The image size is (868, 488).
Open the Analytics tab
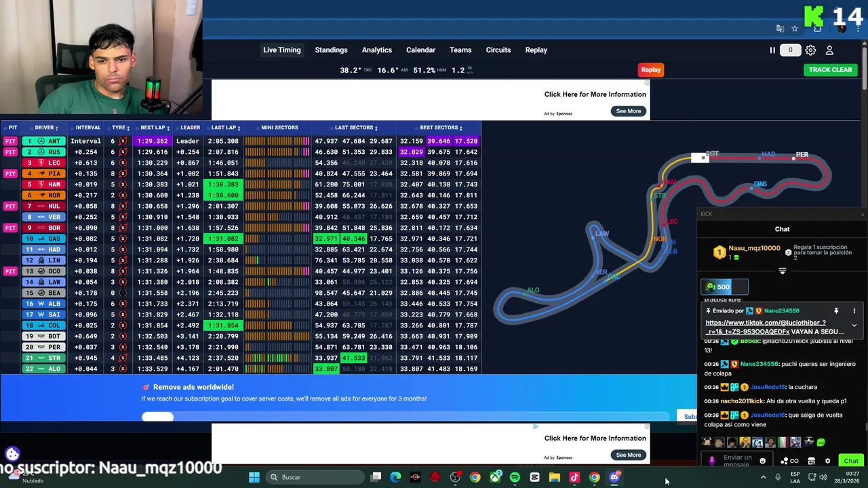pos(376,50)
